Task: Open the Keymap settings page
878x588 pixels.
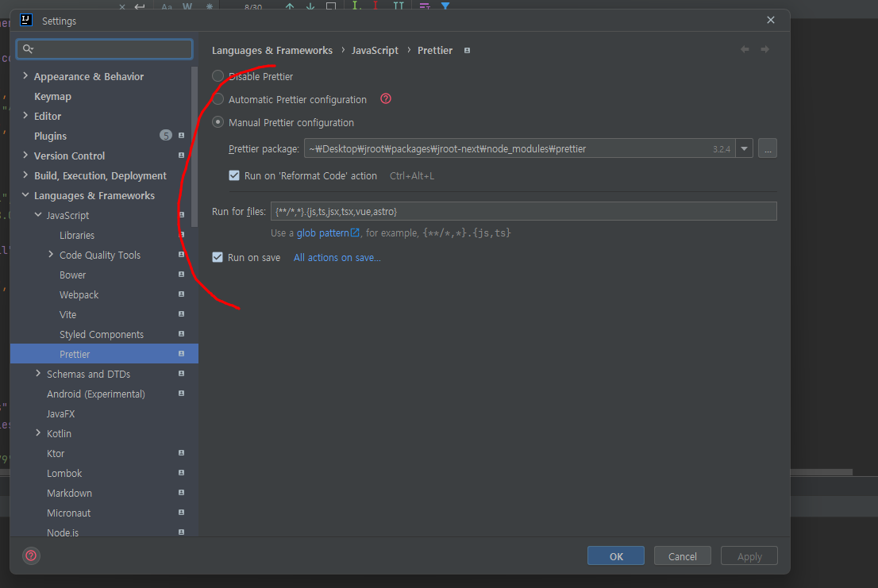Action: click(52, 96)
